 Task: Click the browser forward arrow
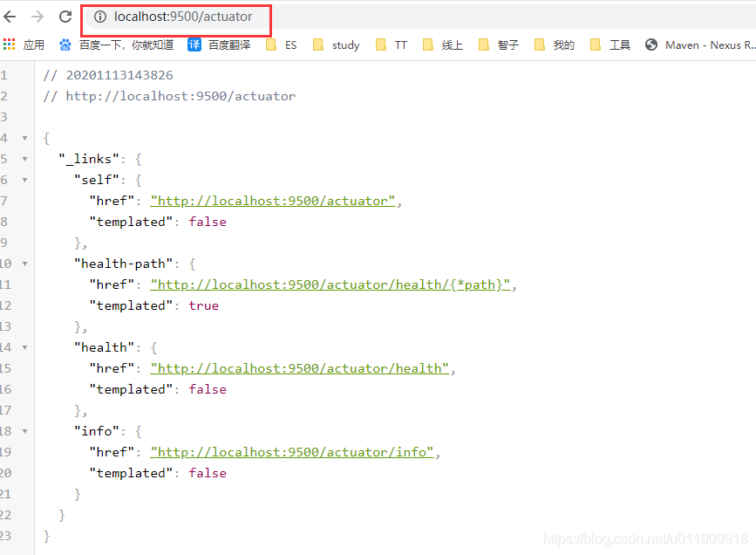click(37, 17)
